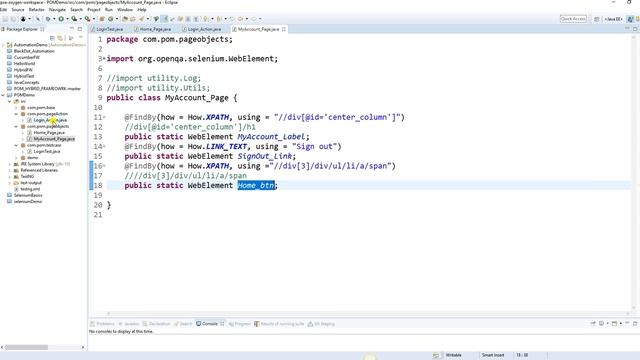
Task: Expand the Referenced Libraries node
Action: click(x=10, y=170)
